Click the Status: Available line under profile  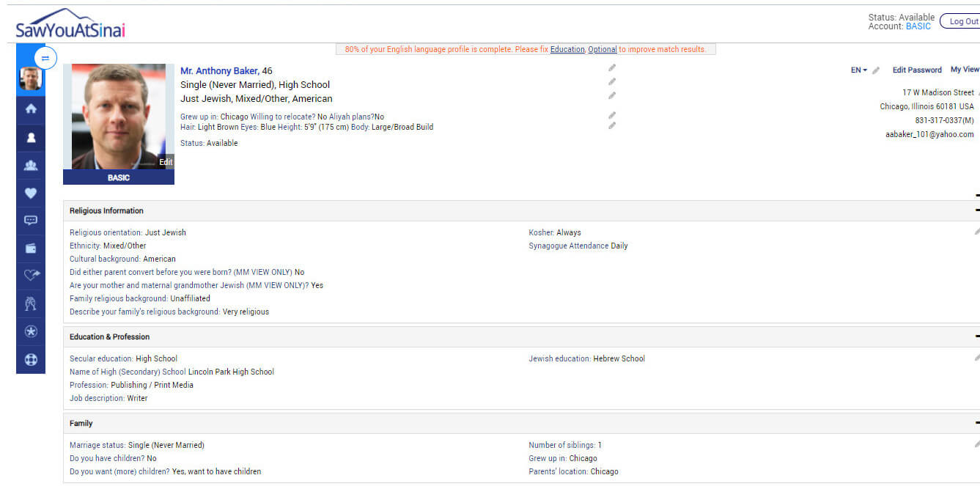(x=209, y=144)
